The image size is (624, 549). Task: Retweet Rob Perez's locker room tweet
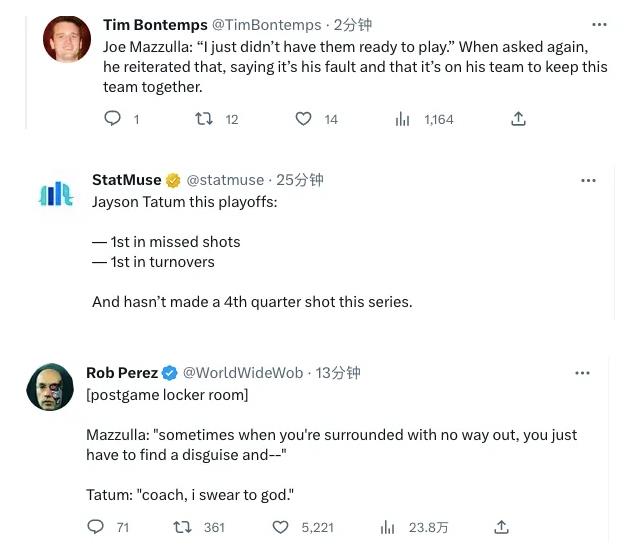183,527
